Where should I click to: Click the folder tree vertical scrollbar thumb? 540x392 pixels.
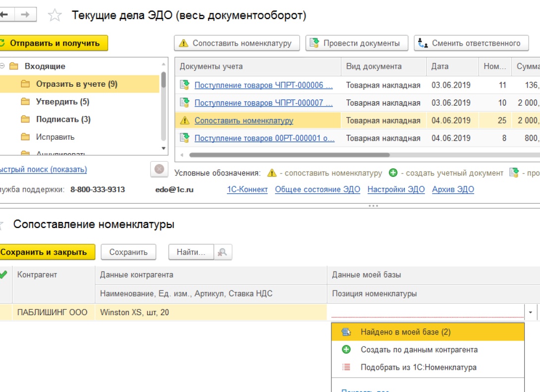click(163, 80)
